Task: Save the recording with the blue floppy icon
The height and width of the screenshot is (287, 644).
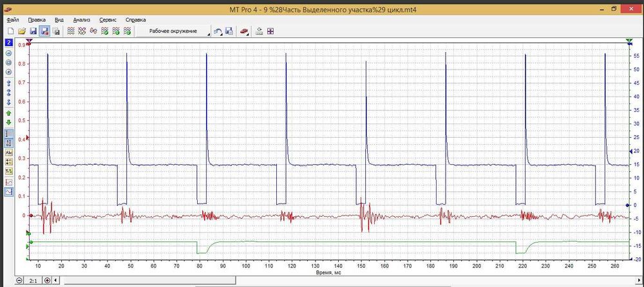Action: click(33, 31)
